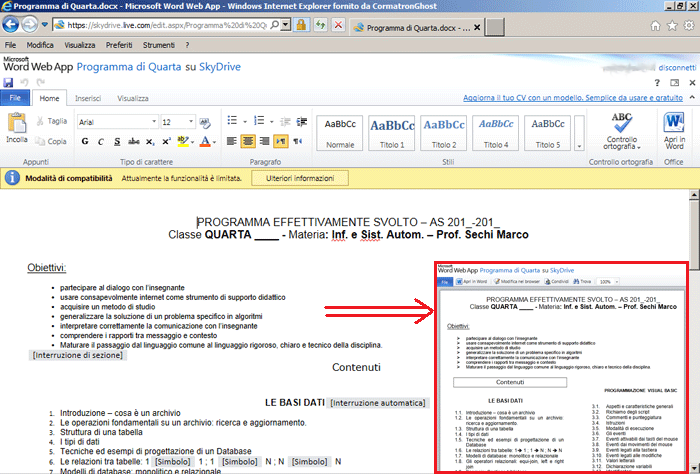
Task: Set right-to-left text direction
Action: click(298, 141)
